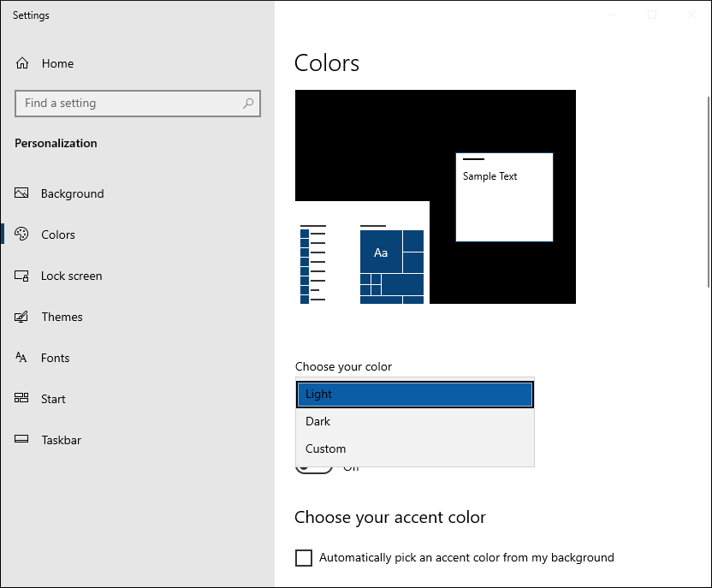Click the Lock screen icon
Image resolution: width=712 pixels, height=588 pixels.
pyautogui.click(x=22, y=276)
